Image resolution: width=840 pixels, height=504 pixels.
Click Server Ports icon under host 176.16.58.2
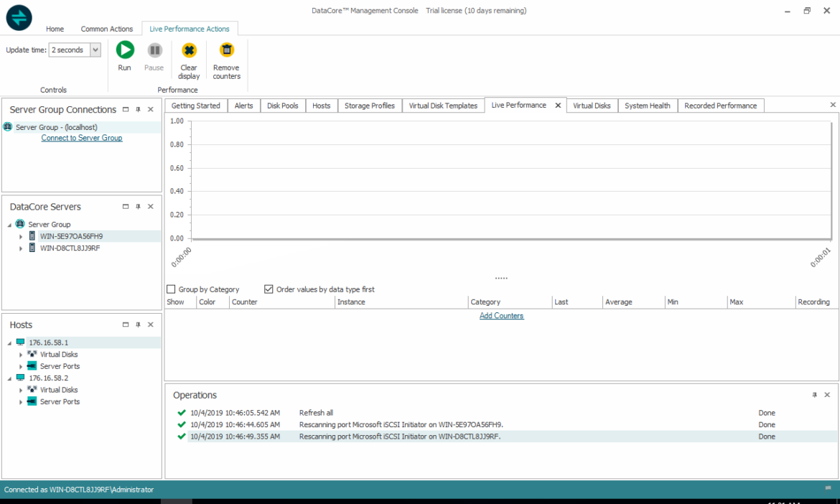pos(32,401)
